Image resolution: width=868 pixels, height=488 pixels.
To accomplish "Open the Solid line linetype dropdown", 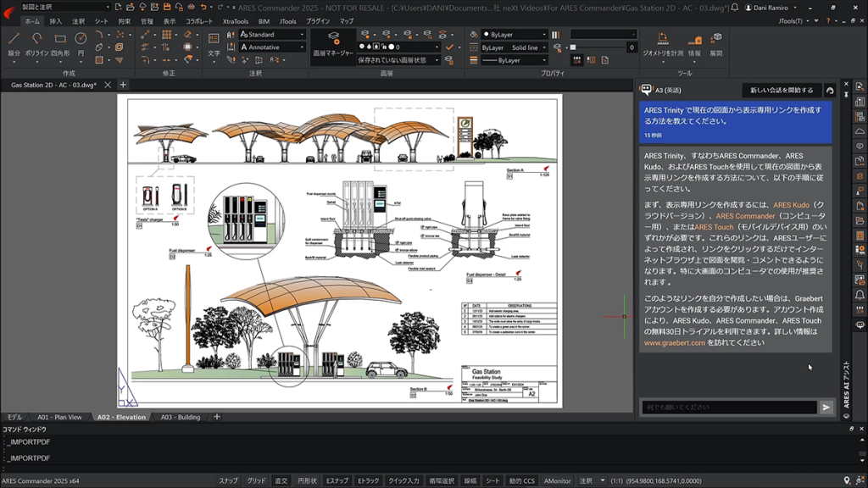I will pos(543,47).
